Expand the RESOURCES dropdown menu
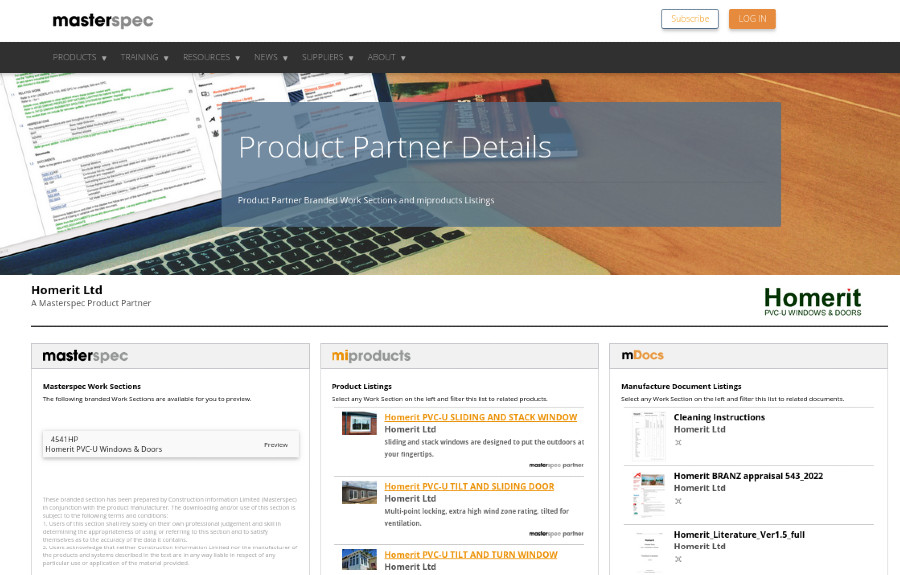This screenshot has width=900, height=575. 211,58
